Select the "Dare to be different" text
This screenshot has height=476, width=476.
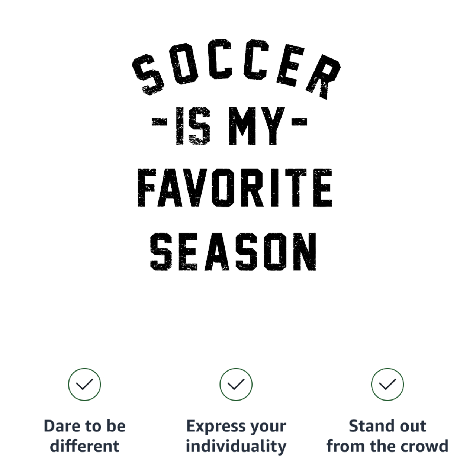84,436
